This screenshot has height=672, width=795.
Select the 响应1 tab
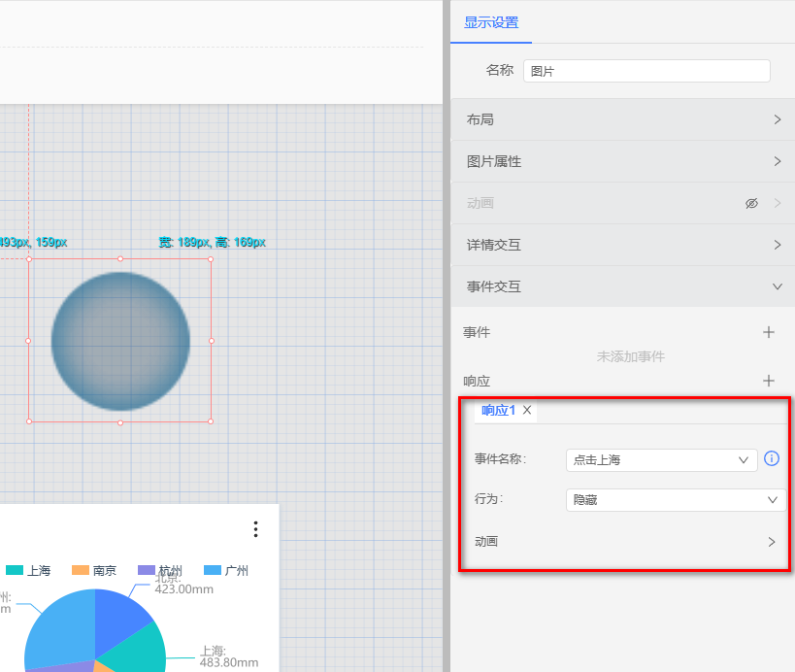pyautogui.click(x=497, y=410)
